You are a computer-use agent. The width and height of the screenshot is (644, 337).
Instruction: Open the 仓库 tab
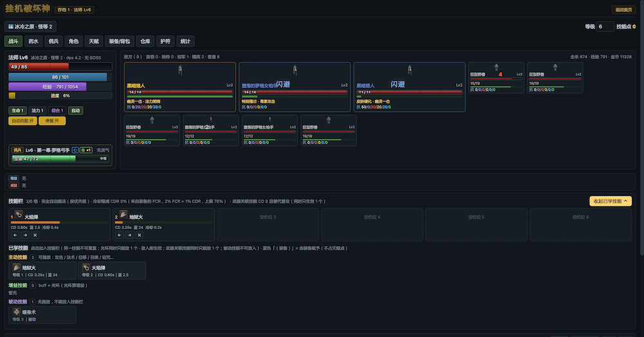146,41
